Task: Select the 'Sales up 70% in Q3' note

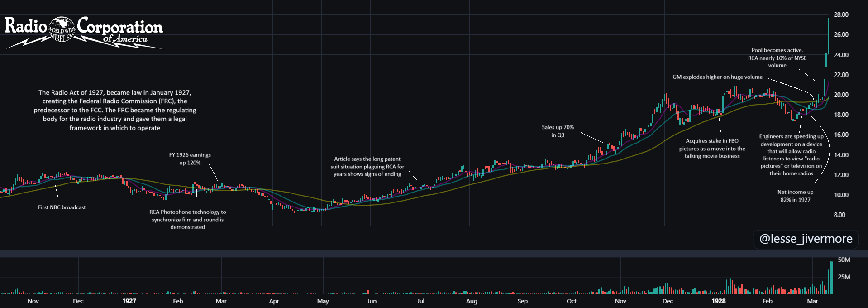Action: (x=558, y=131)
